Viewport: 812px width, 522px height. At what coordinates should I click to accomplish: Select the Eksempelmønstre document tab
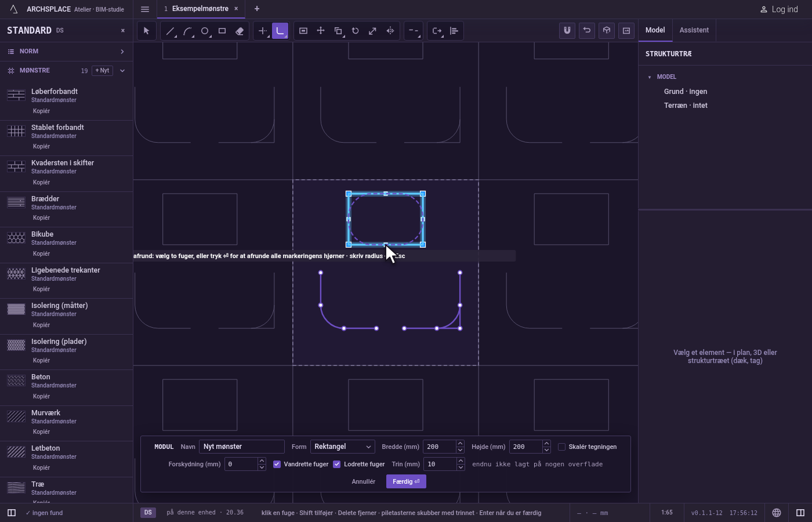tap(200, 9)
